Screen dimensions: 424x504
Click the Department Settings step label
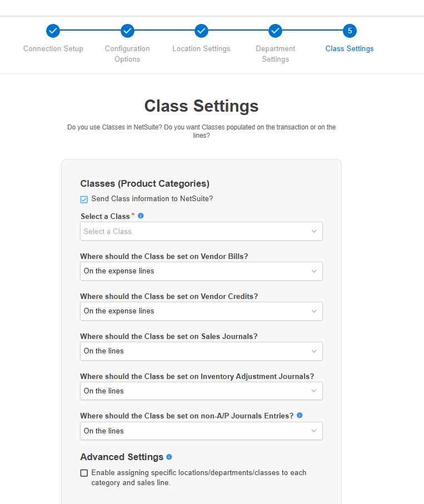[x=275, y=54]
